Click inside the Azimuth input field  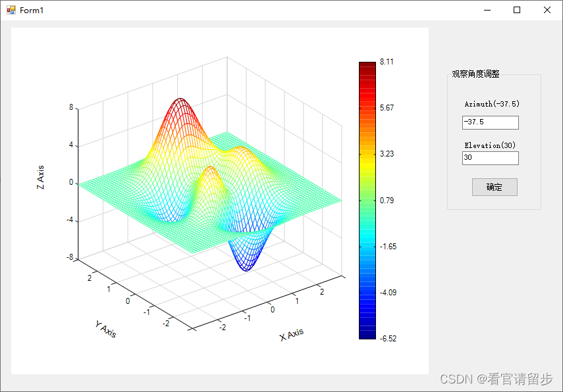489,122
